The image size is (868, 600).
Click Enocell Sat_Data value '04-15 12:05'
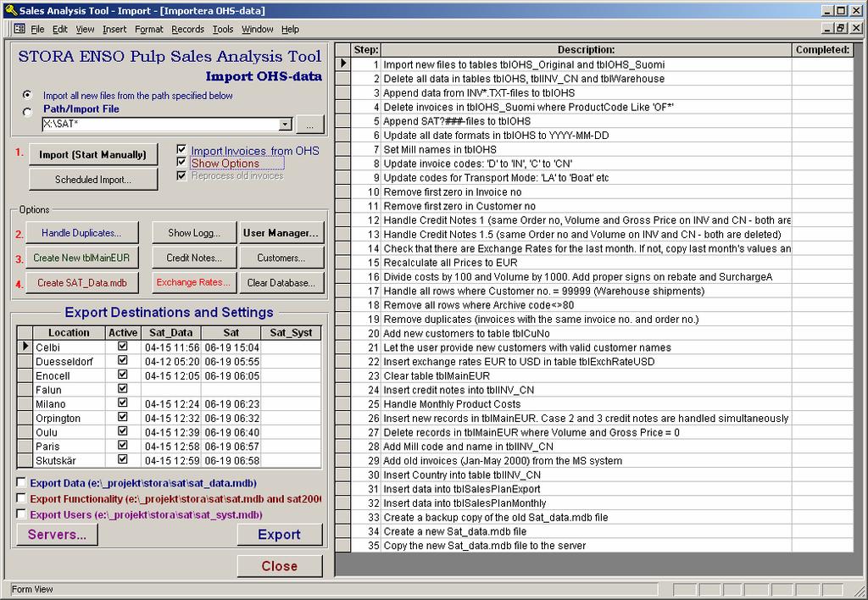click(x=171, y=375)
